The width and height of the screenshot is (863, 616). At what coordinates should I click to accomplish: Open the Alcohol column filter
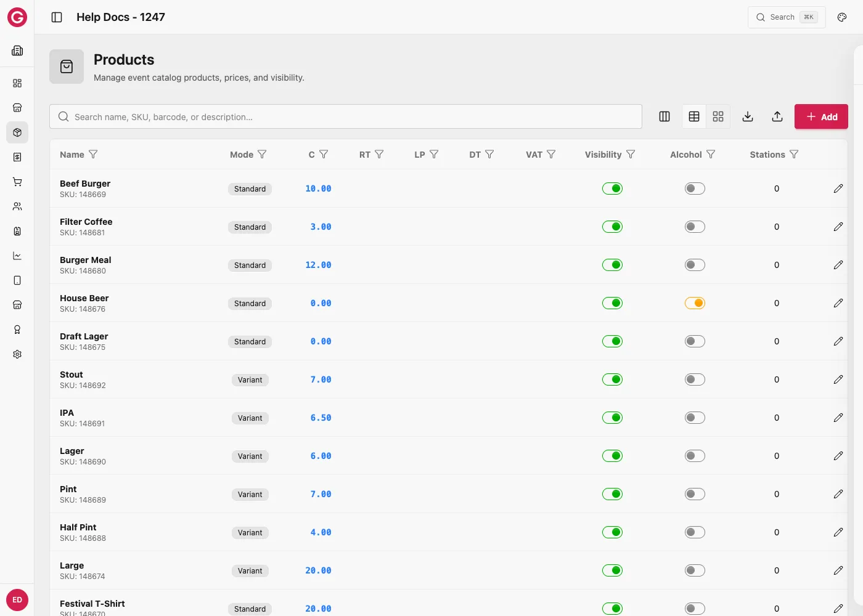pos(711,155)
